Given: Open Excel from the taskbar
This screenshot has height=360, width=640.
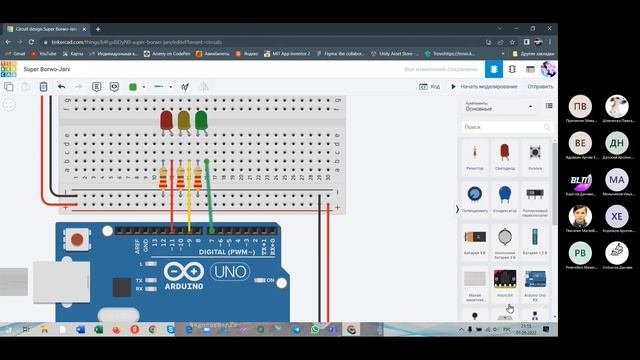Looking at the screenshot, I should (x=98, y=329).
